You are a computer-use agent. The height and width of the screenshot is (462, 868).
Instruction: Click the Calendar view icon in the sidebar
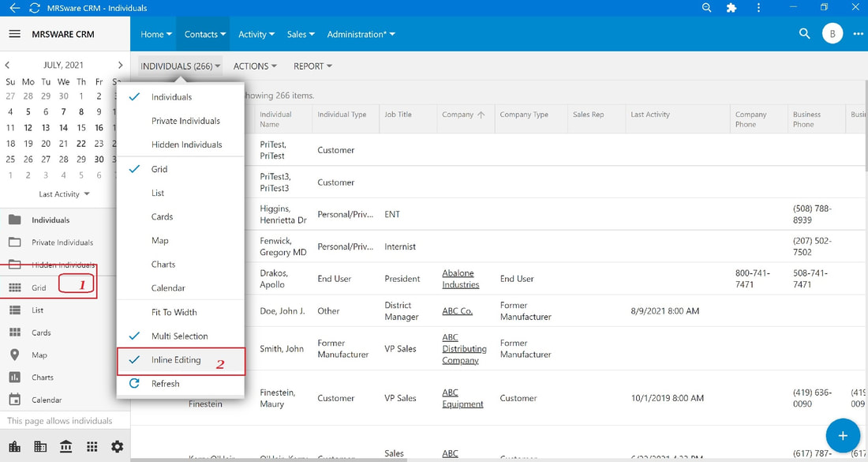(15, 400)
